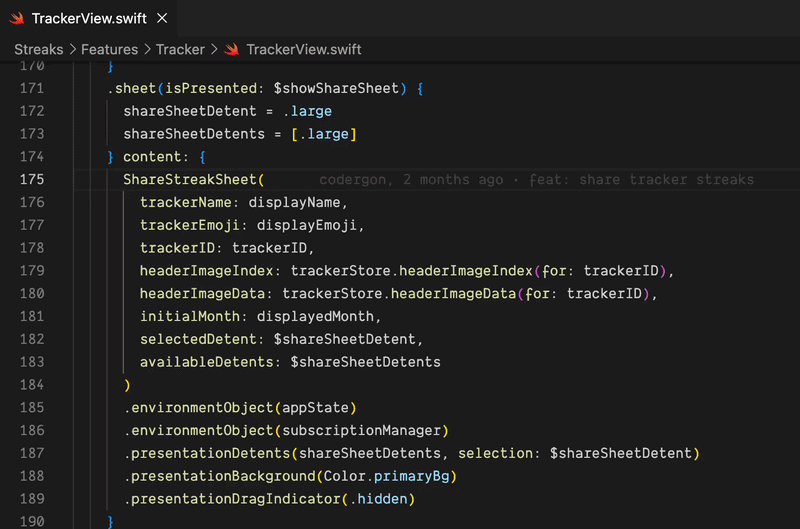Click $showShareSheet binding
The image size is (800, 529).
336,88
